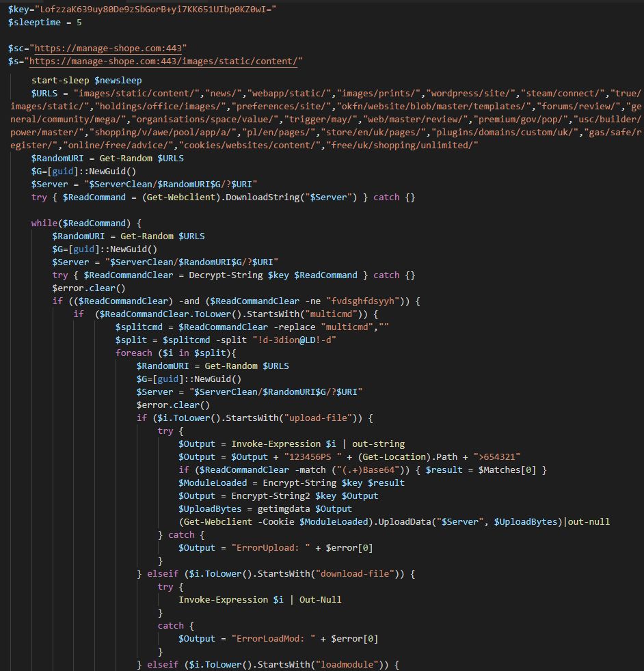
Task: Click the '$ModuleLoaded = Encrypt-String' line
Action: (292, 482)
